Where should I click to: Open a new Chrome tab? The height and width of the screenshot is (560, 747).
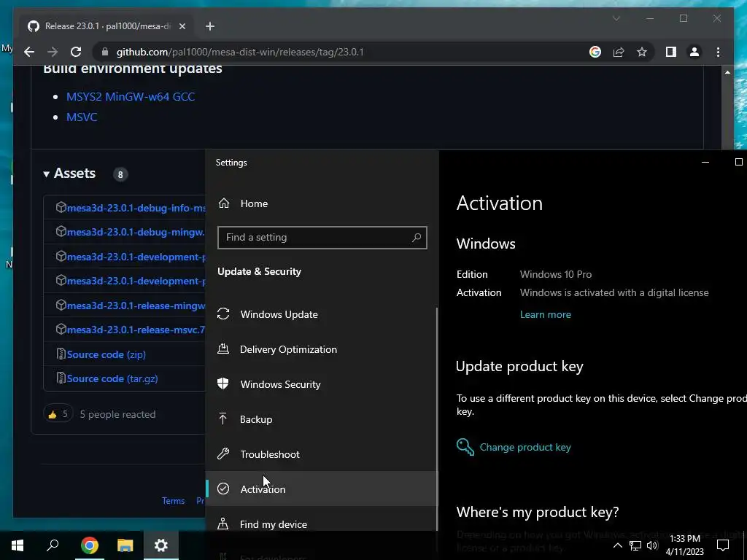210,26
